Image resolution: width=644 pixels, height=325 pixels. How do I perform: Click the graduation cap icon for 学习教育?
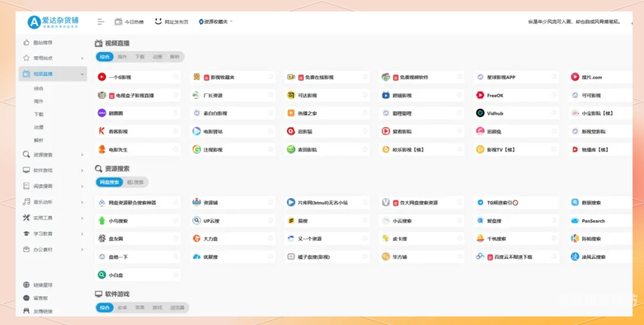pyautogui.click(x=26, y=233)
